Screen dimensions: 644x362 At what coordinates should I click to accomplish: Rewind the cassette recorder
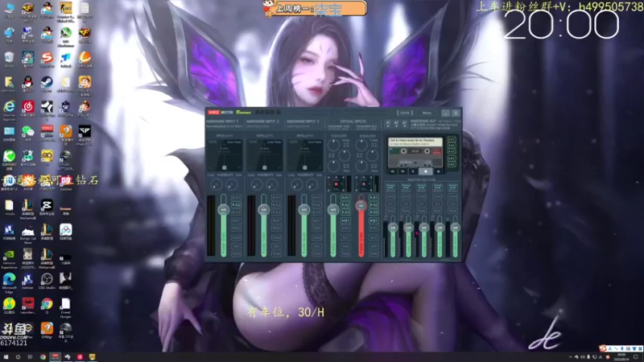coord(393,171)
